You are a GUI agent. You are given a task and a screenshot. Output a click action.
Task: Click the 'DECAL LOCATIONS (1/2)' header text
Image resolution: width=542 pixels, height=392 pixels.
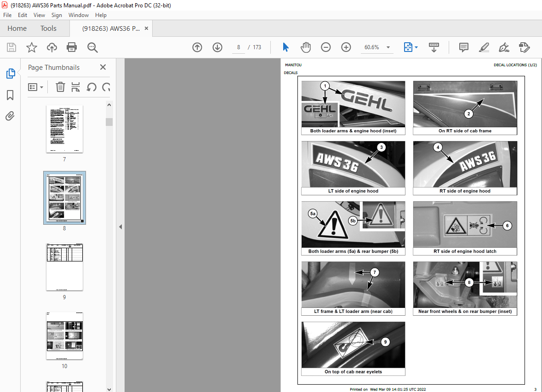(515, 65)
